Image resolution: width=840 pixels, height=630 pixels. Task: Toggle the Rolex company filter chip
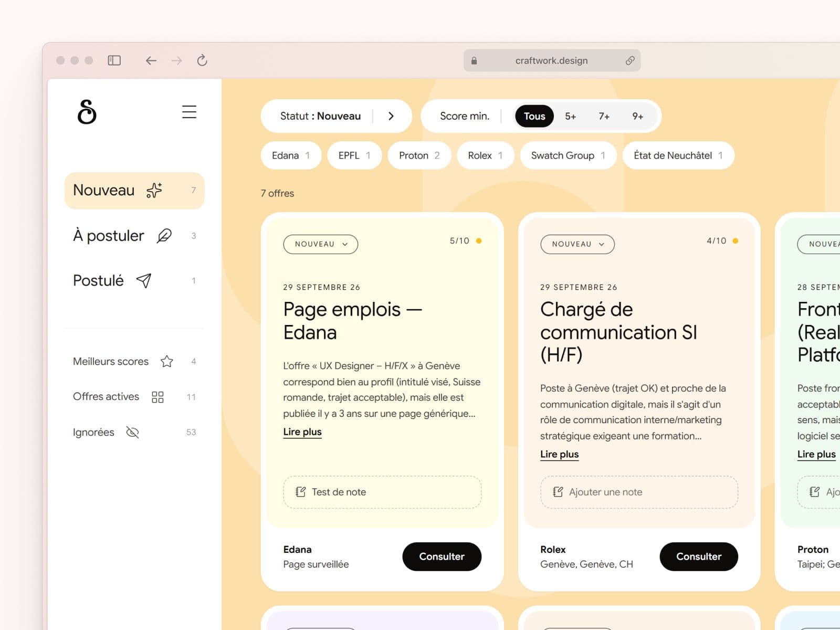(x=486, y=155)
